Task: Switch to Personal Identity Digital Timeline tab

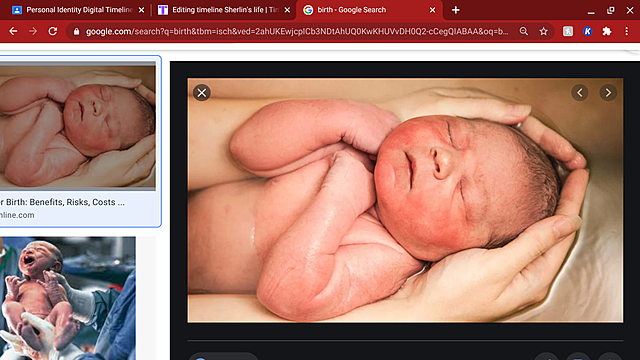Action: (x=78, y=10)
